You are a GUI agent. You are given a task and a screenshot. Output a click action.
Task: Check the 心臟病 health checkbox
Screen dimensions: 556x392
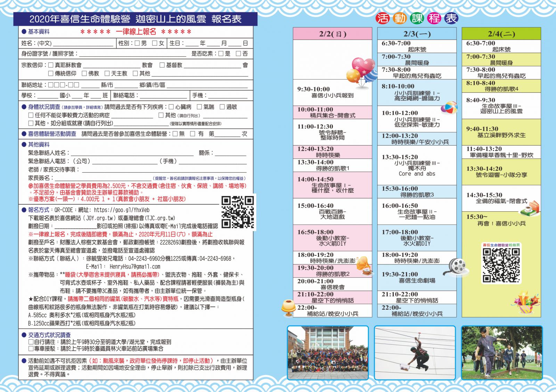pyautogui.click(x=171, y=107)
